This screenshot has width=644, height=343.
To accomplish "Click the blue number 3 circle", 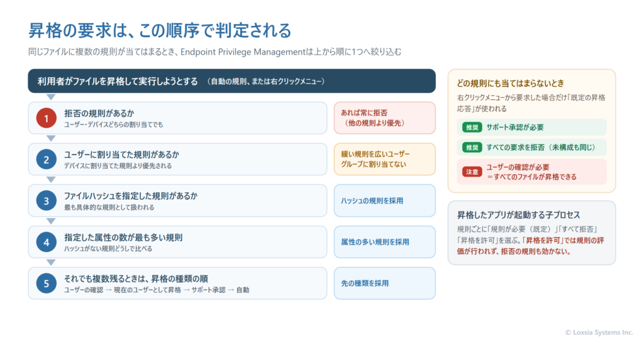I will coord(47,200).
